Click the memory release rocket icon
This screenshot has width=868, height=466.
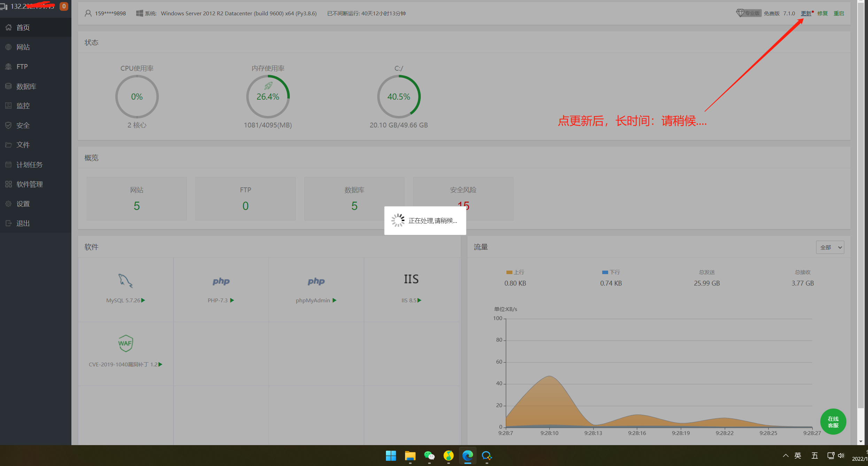(x=268, y=86)
